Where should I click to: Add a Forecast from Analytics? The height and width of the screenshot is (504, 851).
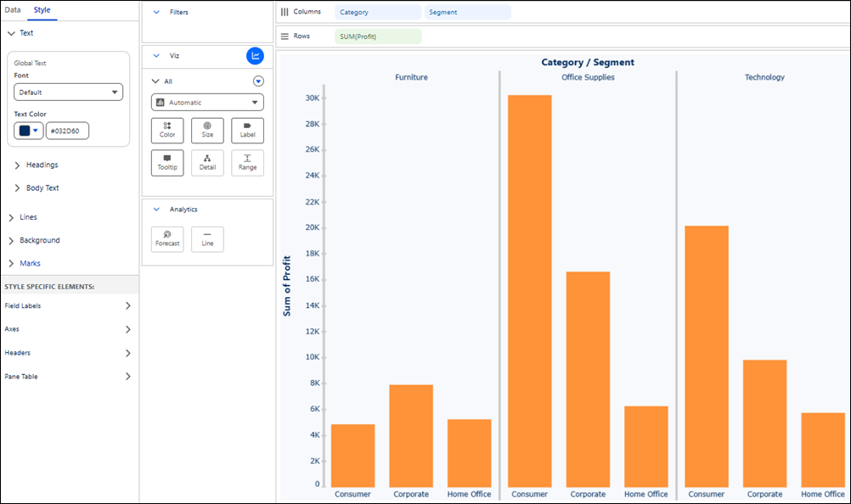point(167,239)
